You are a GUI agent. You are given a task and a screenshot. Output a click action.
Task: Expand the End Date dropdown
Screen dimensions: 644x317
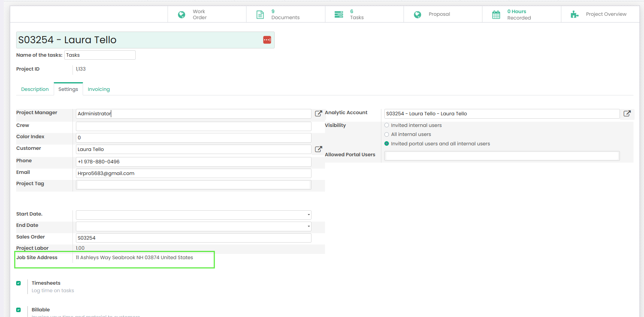click(308, 226)
